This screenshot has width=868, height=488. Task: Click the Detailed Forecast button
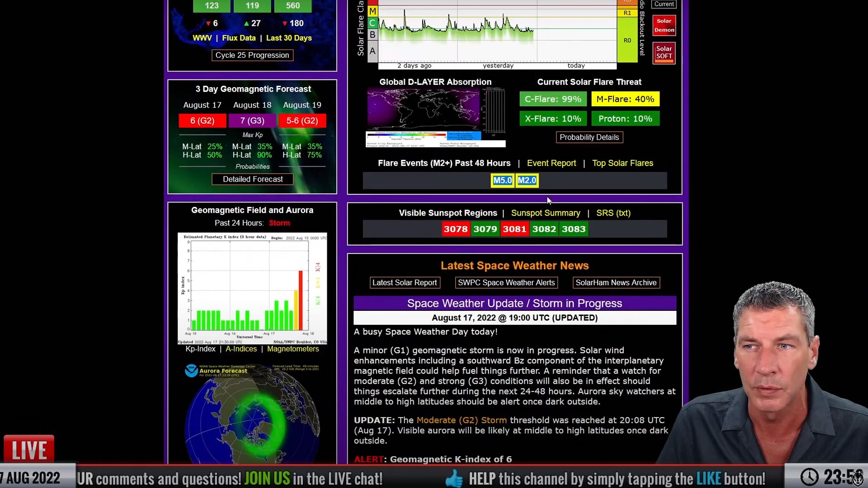click(252, 179)
